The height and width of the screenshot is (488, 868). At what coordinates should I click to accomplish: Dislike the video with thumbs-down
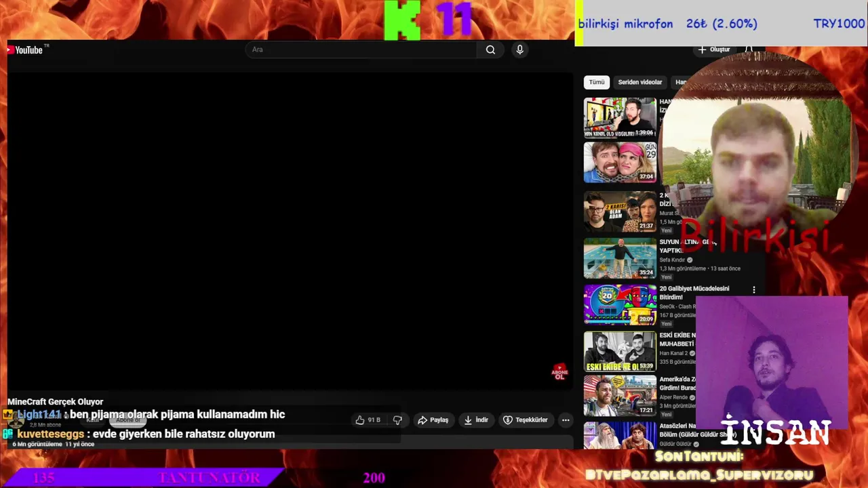[x=397, y=420]
